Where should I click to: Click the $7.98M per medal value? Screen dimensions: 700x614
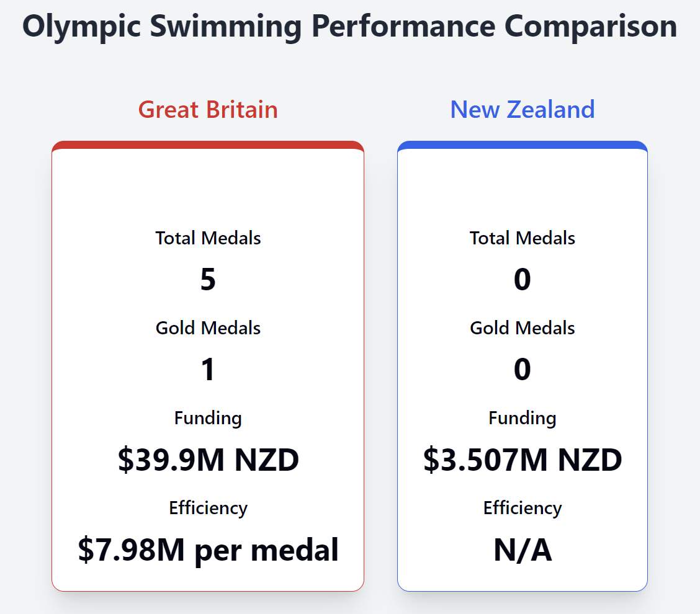pyautogui.click(x=208, y=550)
